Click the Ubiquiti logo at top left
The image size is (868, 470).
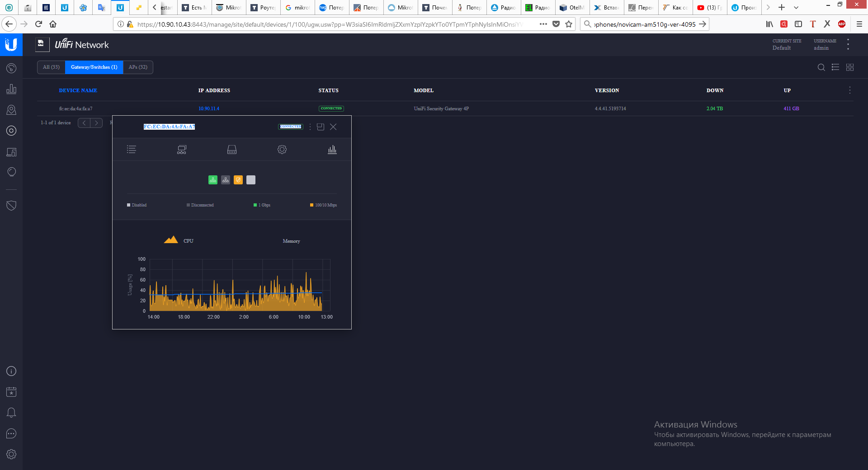(11, 45)
